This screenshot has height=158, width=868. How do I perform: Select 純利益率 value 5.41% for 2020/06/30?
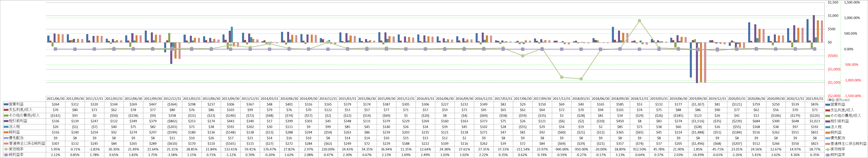pos(756,155)
